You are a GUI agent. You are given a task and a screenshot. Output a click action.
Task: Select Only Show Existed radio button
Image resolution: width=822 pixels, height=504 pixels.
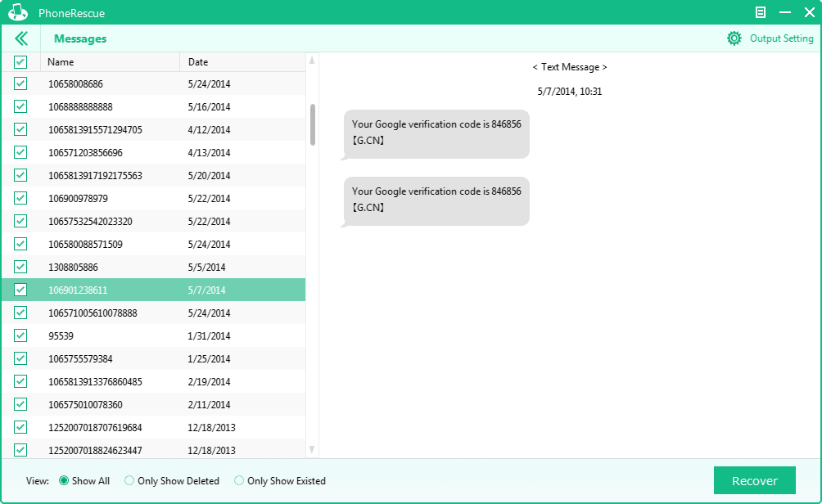click(x=239, y=480)
